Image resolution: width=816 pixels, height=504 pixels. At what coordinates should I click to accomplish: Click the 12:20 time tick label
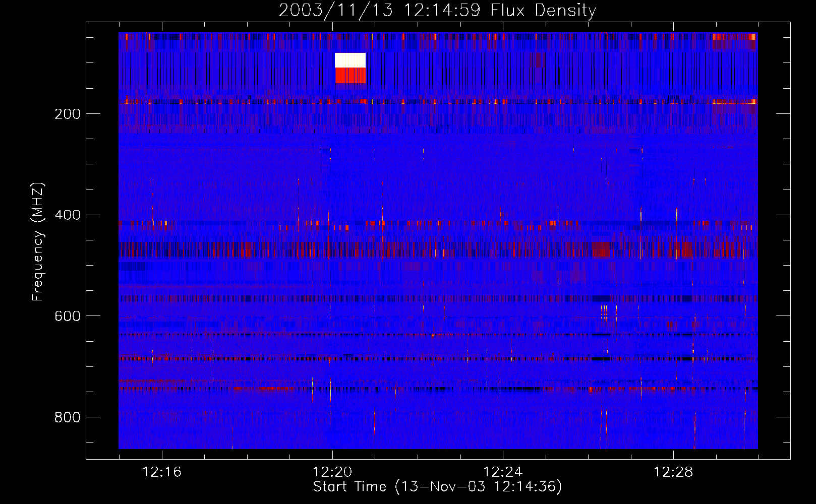[x=332, y=472]
